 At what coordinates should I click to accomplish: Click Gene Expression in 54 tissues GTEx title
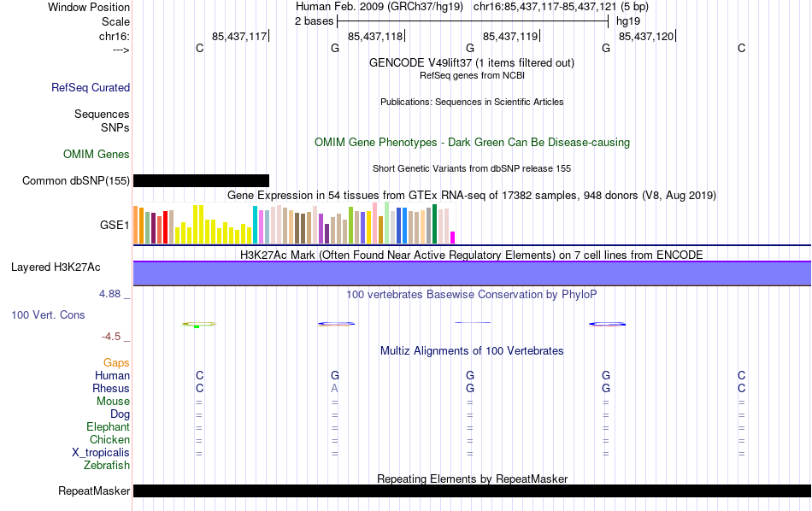click(x=472, y=195)
